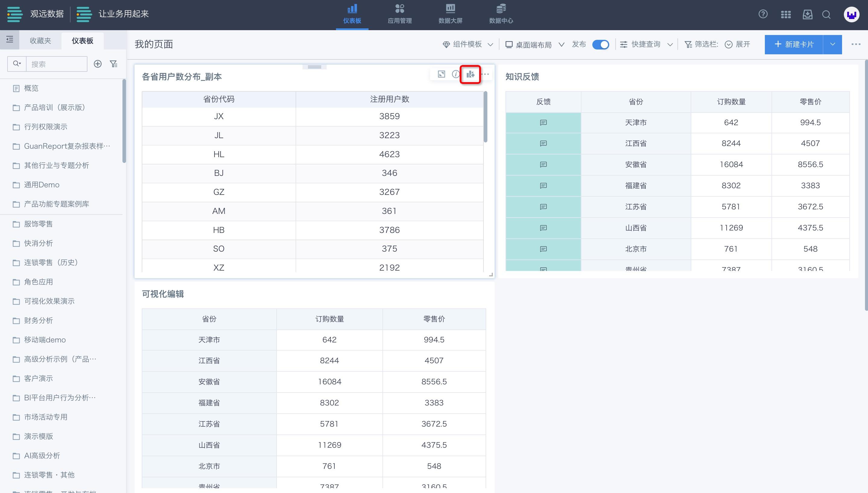Click the 可视化编辑 card title
Image resolution: width=868 pixels, height=493 pixels.
point(163,294)
